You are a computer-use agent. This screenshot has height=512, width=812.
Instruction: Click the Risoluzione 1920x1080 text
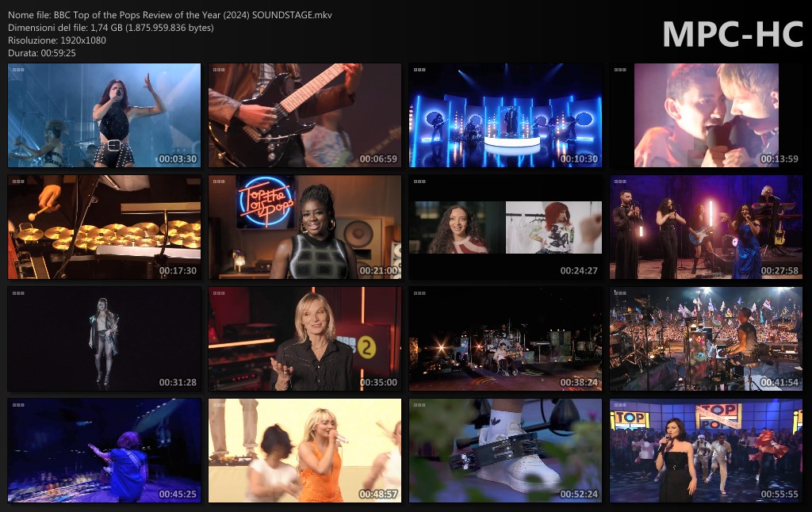click(57, 40)
